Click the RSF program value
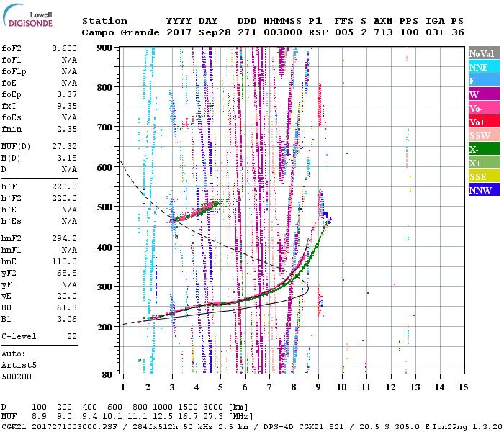This screenshot has height=432, width=504. (x=318, y=32)
